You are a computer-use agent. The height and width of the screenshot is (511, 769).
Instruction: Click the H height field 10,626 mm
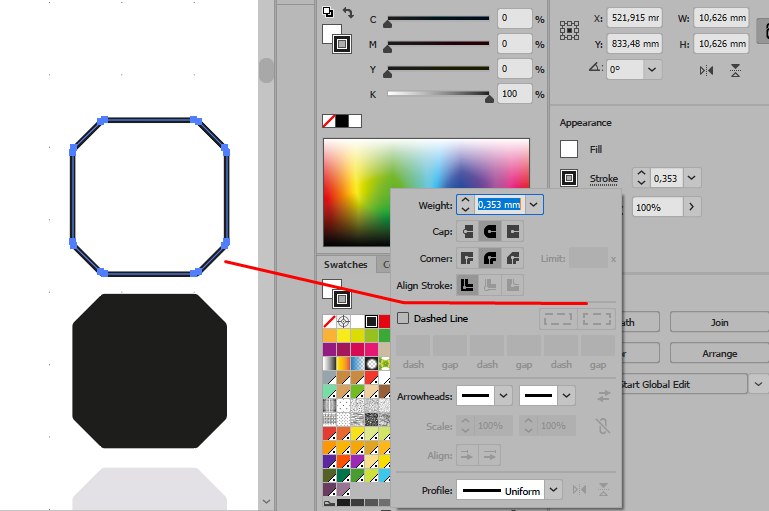tap(721, 44)
